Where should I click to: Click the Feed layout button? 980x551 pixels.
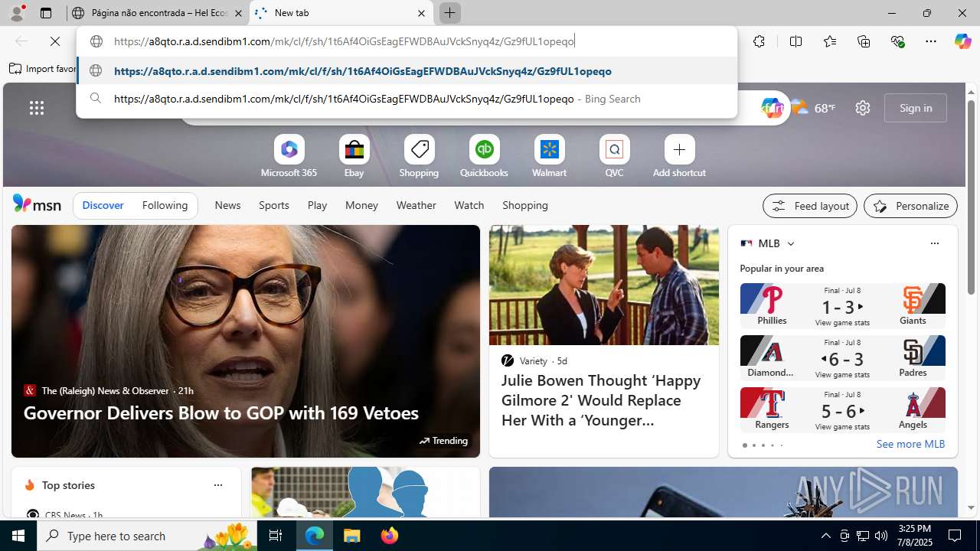[x=810, y=206]
